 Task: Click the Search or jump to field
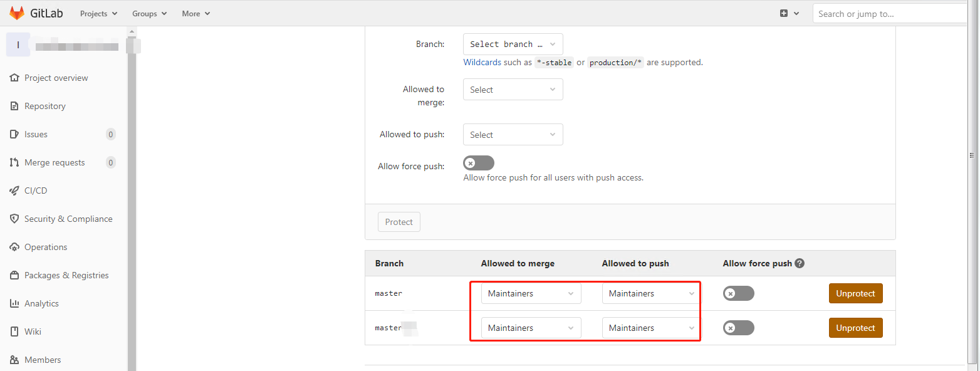point(890,13)
